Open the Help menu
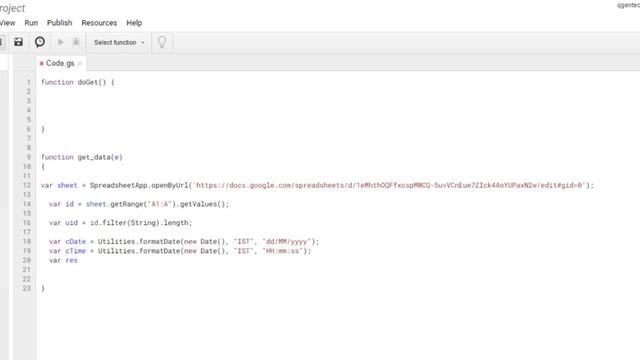Screen dimensions: 640x360 tap(134, 23)
